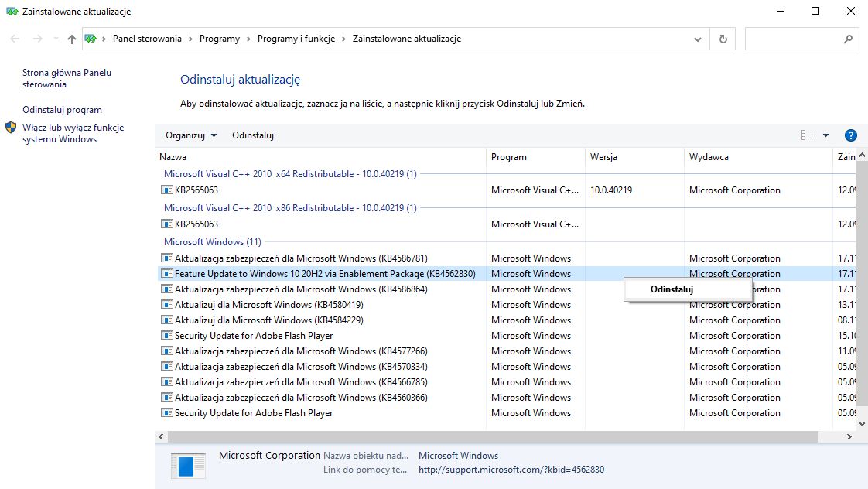Open the view options dropdown arrow
This screenshot has height=489, width=868.
click(826, 135)
